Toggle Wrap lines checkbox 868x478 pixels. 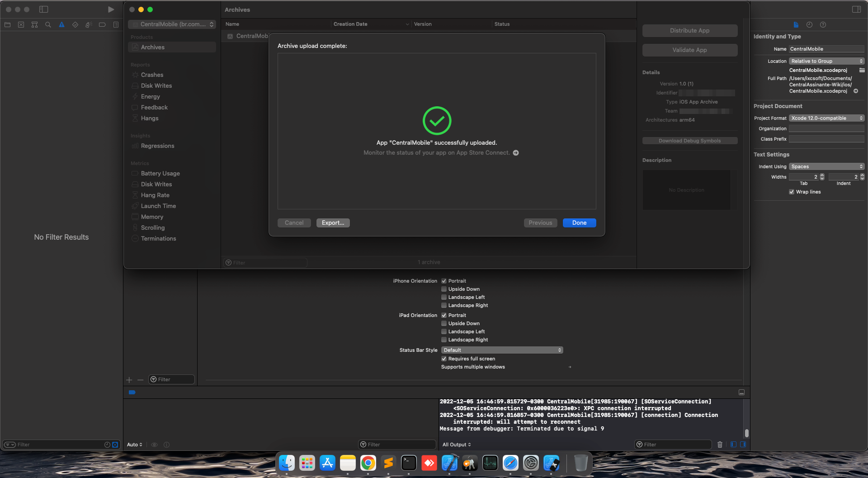point(792,192)
